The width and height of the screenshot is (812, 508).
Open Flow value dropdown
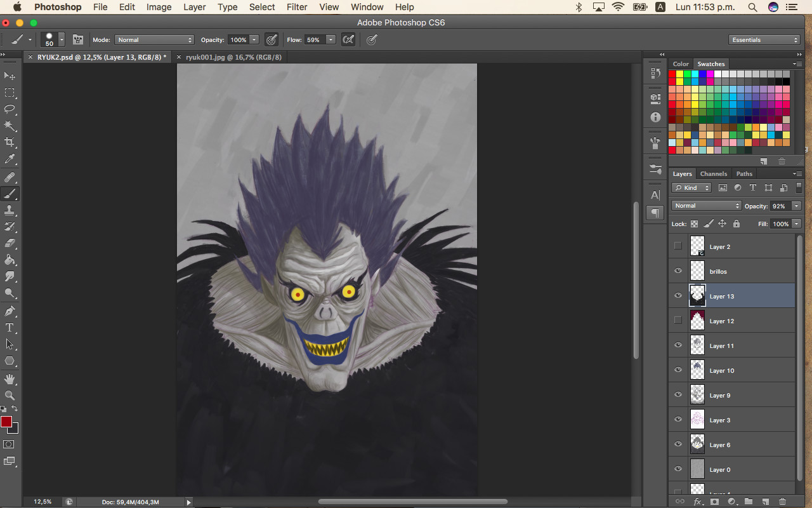(331, 39)
